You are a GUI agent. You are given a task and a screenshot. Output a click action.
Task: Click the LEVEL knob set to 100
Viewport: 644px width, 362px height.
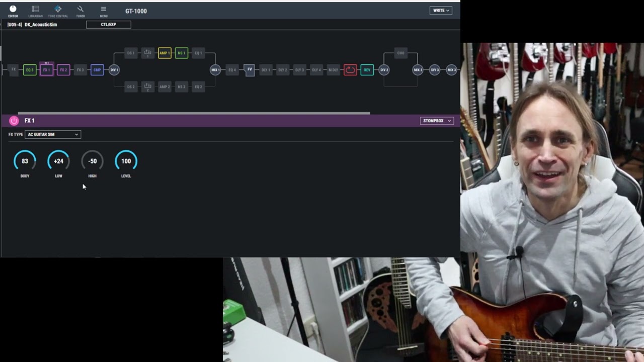point(126,161)
